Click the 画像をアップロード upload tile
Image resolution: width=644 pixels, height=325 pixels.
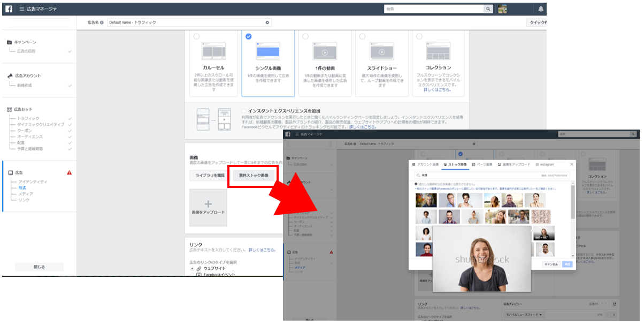click(x=208, y=207)
